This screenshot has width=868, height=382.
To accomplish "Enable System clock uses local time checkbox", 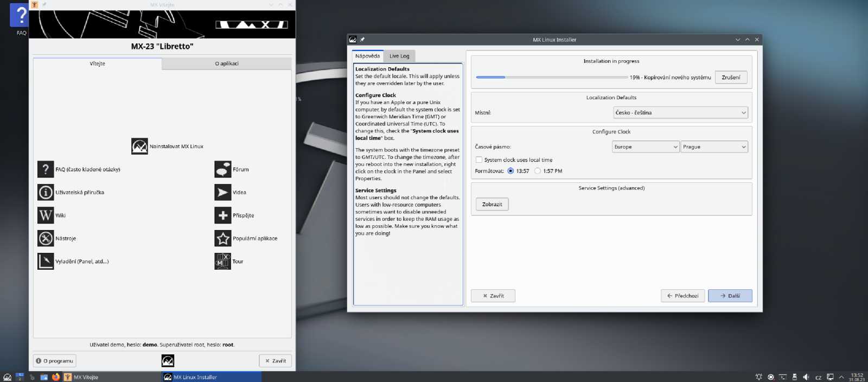I will click(479, 160).
